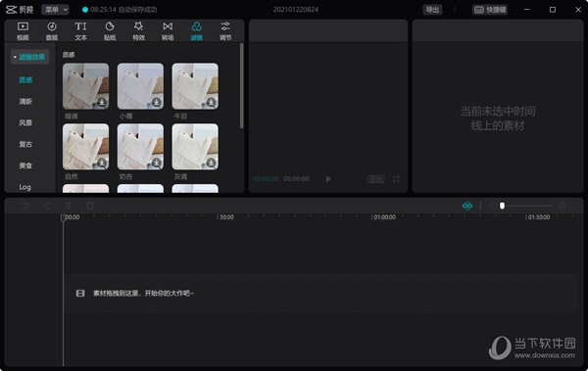Click the 01:00:00 mark on timeline ruler
Image resolution: width=588 pixels, height=371 pixels.
pos(385,217)
